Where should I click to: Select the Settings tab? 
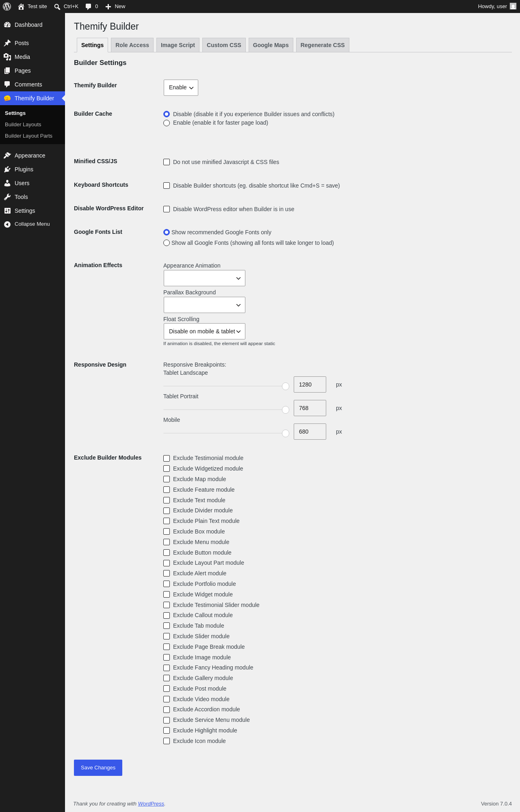92,45
